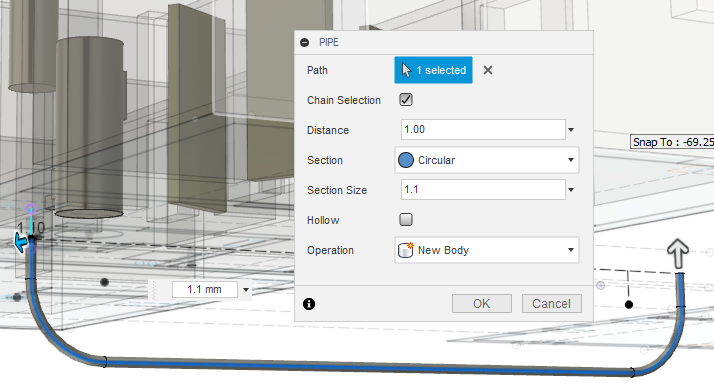Click the 1.1 mm canvas input field

(x=204, y=290)
